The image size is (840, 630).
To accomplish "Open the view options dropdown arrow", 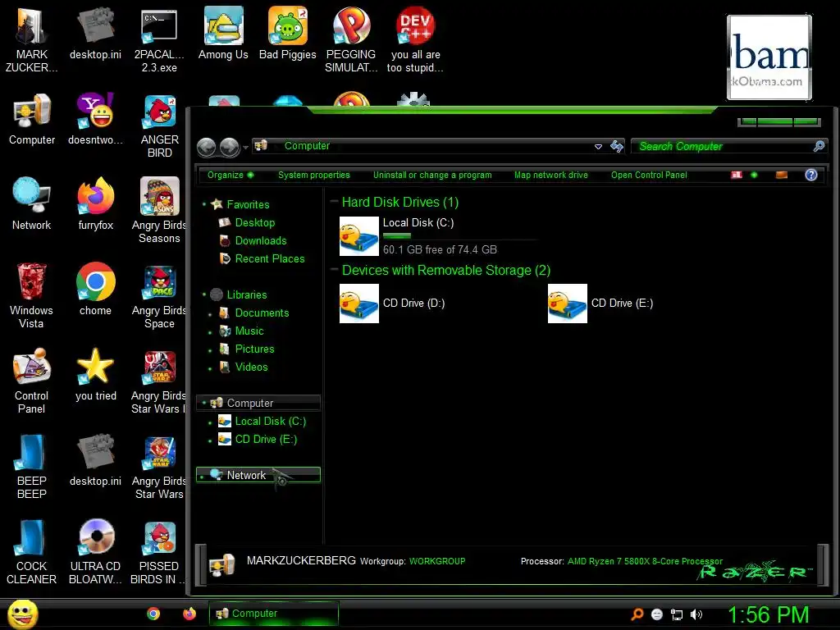I will (x=754, y=176).
